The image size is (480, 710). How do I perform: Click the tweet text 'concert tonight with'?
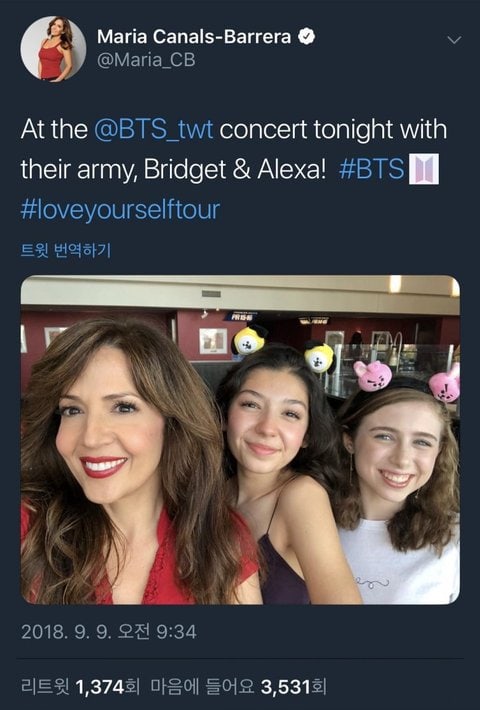(x=333, y=130)
